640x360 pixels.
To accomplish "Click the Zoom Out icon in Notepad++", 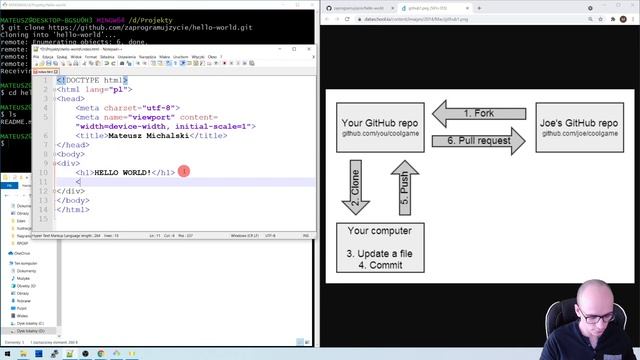I will [145, 63].
